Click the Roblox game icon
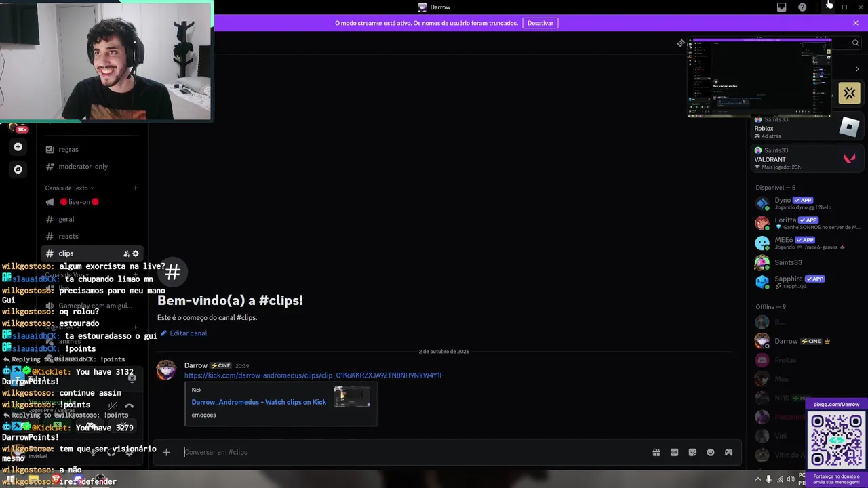This screenshot has width=868, height=488. pos(849,127)
